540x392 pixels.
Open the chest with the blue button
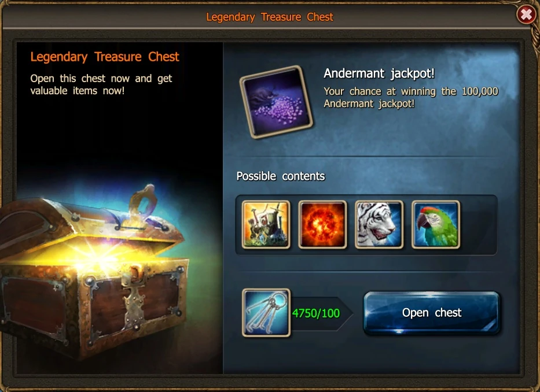coord(432,312)
